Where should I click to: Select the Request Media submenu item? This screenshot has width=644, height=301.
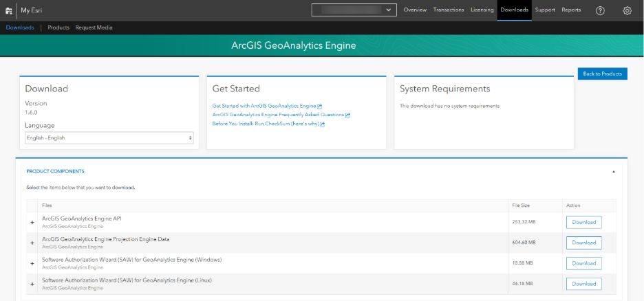[x=94, y=27]
